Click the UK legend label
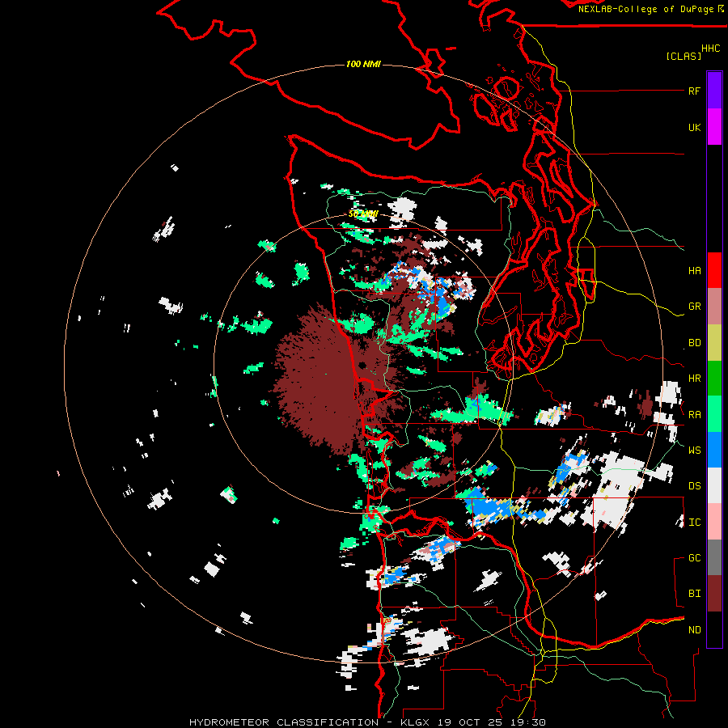 [694, 127]
